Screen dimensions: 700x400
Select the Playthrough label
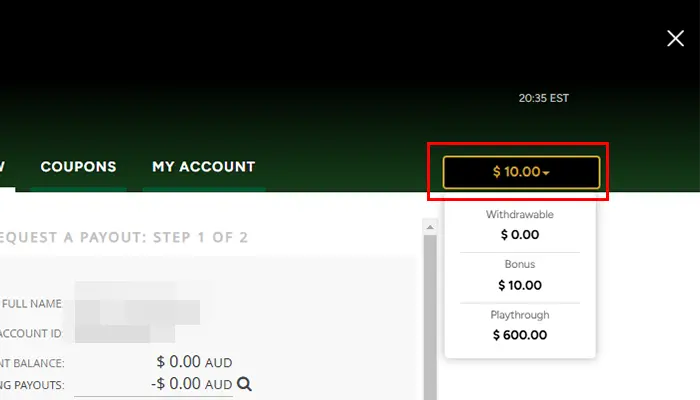[519, 315]
